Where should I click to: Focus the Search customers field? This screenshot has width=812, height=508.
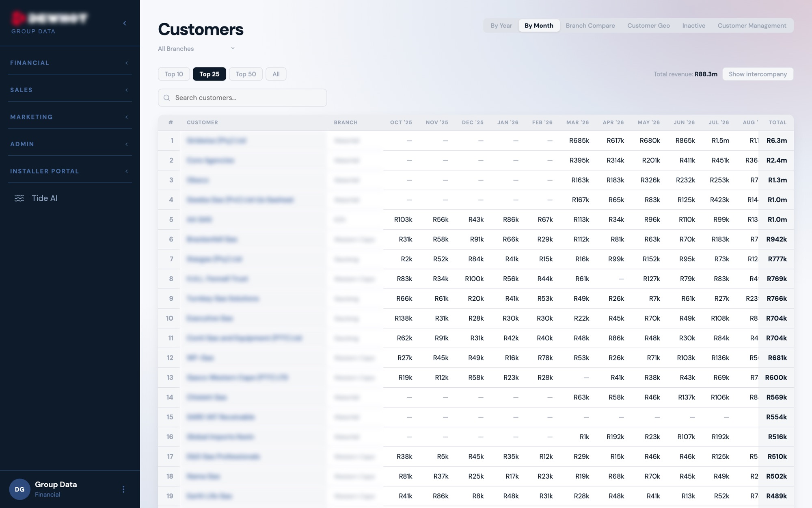pyautogui.click(x=242, y=98)
